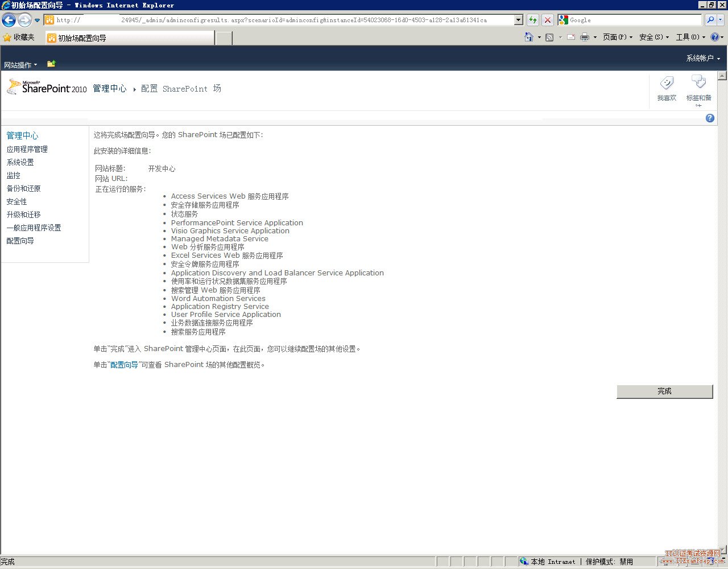Image resolution: width=728 pixels, height=569 pixels.
Task: Open 配置向导 in the left navigation
Action: click(x=20, y=241)
